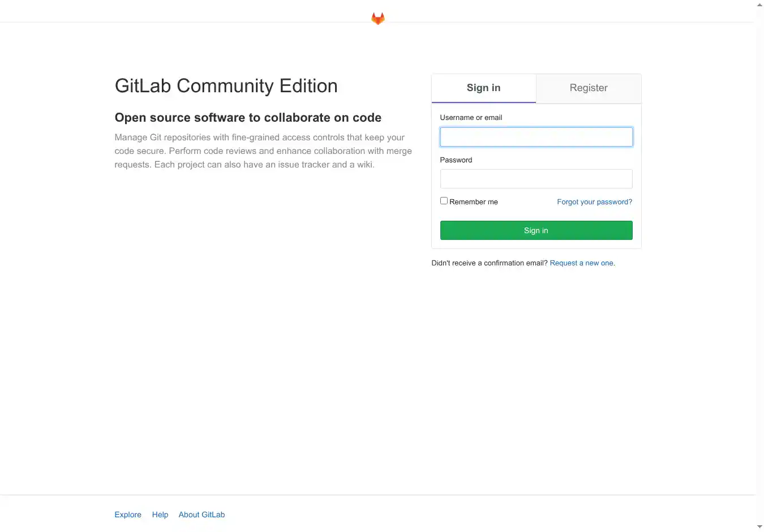Click into the Password input box

tap(536, 179)
